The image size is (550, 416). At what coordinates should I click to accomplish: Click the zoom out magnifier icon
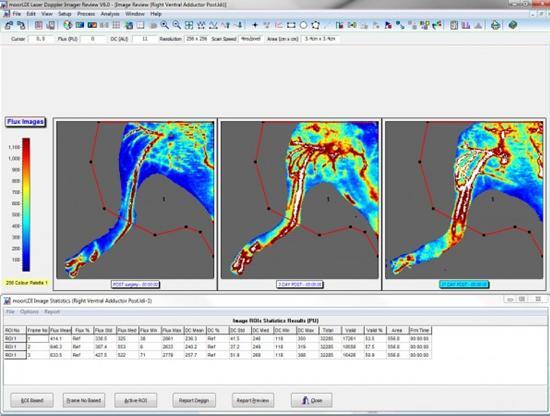point(176,25)
